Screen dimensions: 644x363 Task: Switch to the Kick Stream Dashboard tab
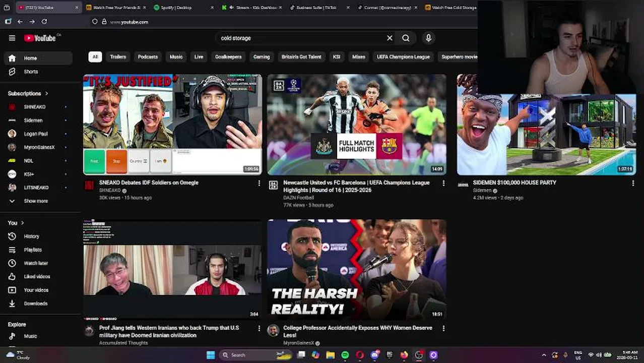pos(251,8)
